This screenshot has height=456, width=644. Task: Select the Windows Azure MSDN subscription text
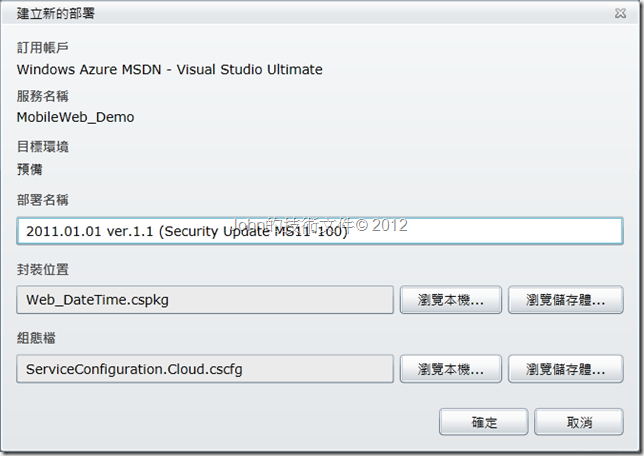pos(170,69)
